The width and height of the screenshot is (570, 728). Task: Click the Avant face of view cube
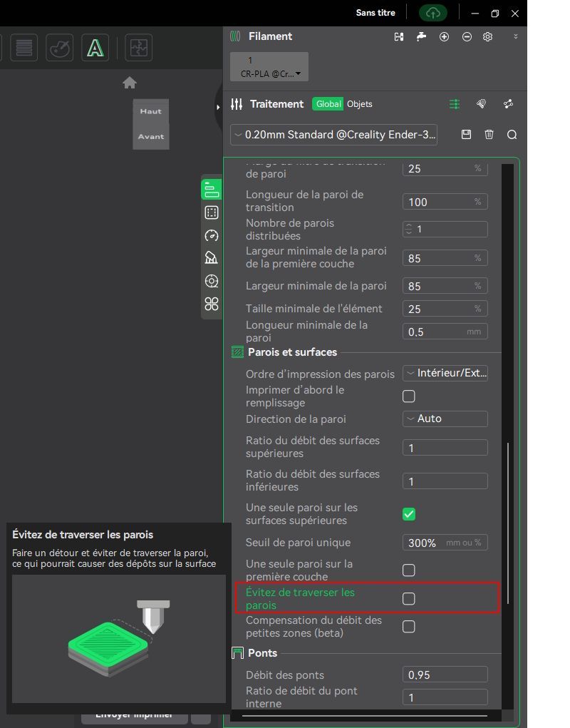151,136
